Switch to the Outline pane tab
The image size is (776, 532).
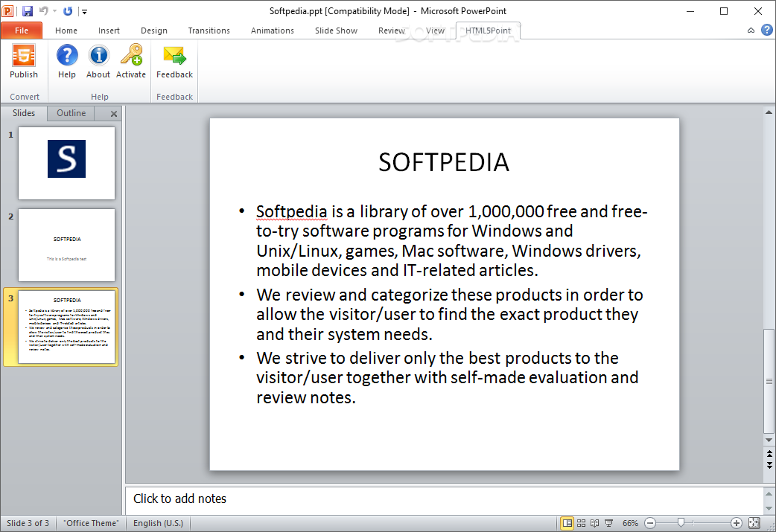coord(71,113)
